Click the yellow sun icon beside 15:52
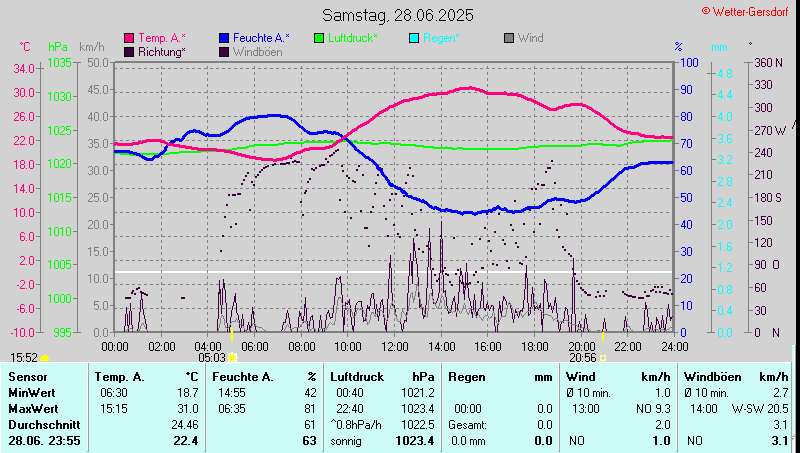This screenshot has height=453, width=800. [44, 359]
